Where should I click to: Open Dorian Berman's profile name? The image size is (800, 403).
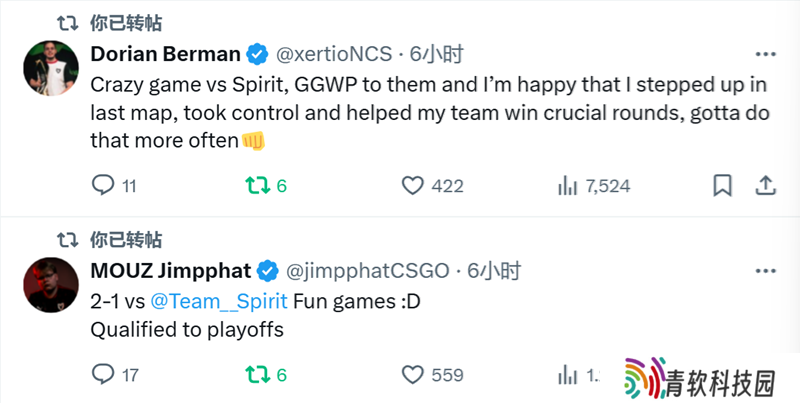[x=165, y=54]
